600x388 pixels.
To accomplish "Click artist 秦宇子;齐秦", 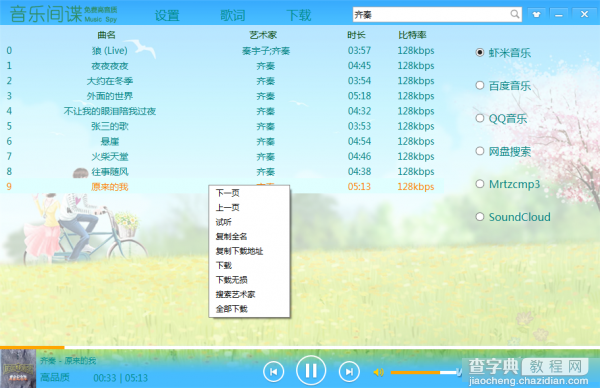I will [x=266, y=51].
